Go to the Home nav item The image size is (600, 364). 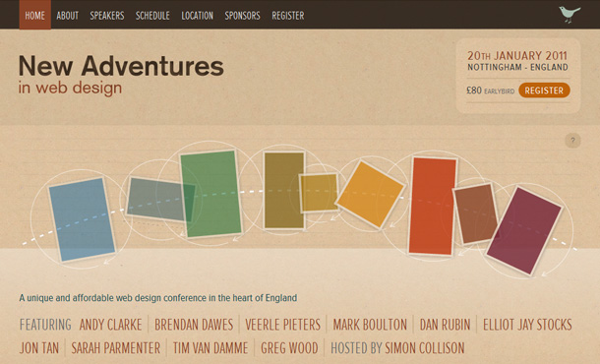pos(34,16)
